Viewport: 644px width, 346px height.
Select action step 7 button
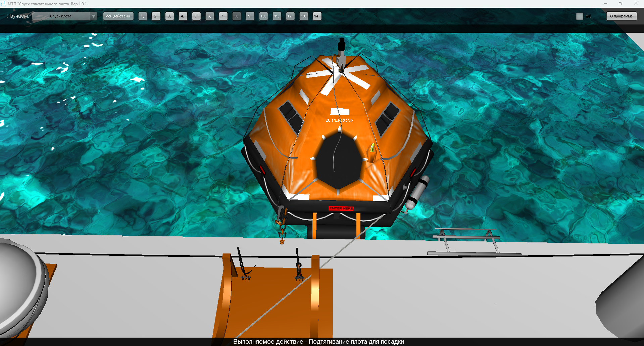tap(223, 16)
